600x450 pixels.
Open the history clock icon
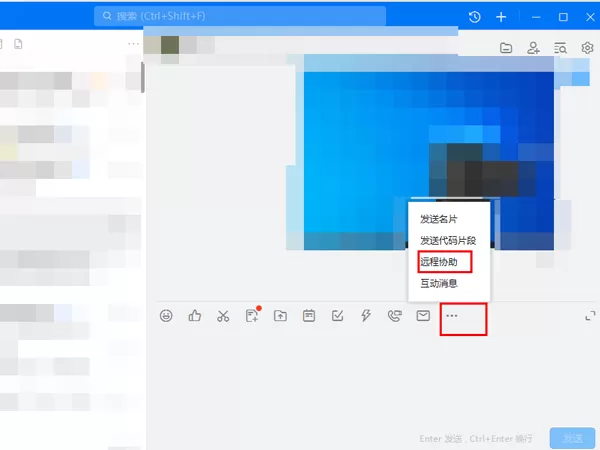coord(474,17)
